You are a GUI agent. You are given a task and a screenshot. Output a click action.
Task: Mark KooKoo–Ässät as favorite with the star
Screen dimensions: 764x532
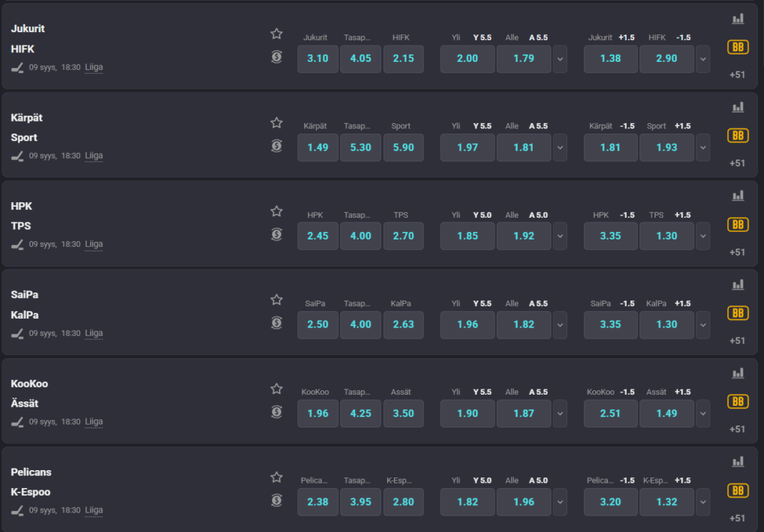point(277,389)
